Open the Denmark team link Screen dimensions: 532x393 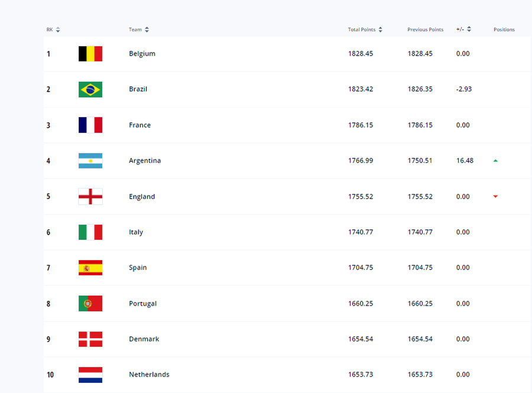(x=144, y=339)
